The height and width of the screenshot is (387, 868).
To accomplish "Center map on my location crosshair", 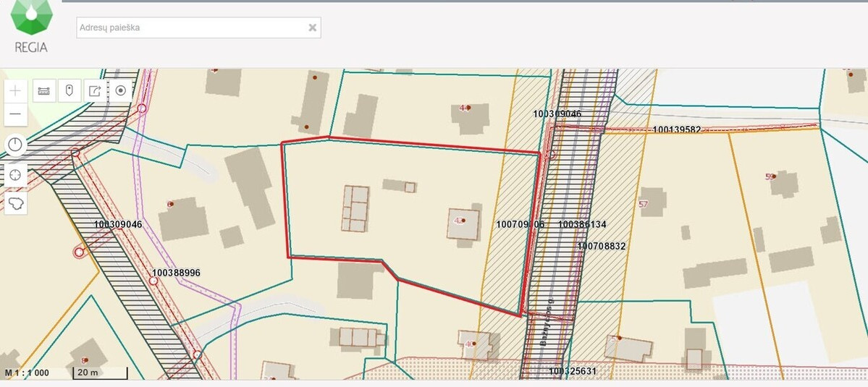I will (x=15, y=175).
